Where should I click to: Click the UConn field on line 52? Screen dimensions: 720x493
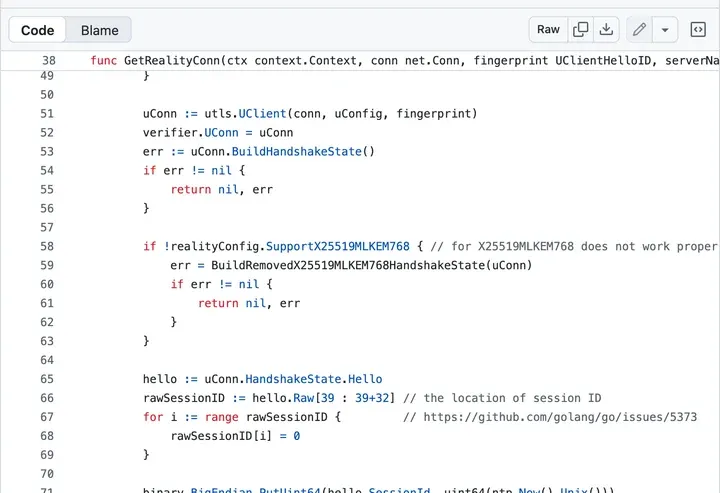(x=221, y=133)
